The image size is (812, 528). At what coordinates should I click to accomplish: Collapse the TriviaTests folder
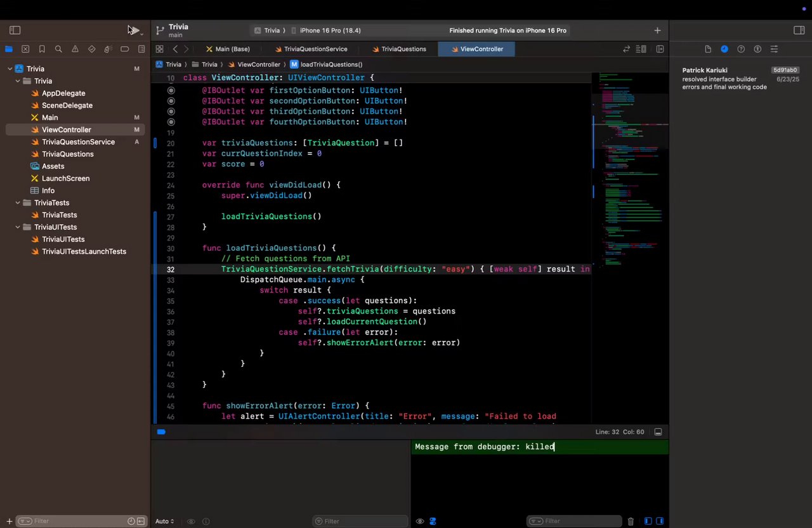[x=18, y=203]
